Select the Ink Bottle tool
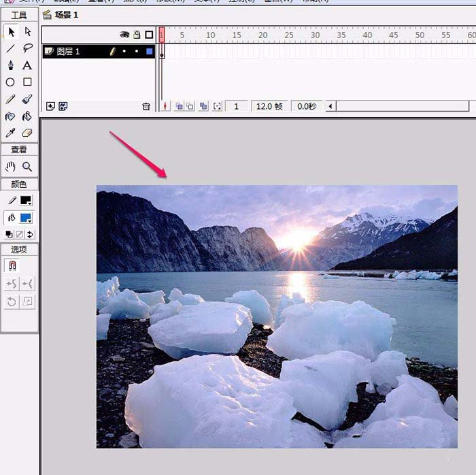The height and width of the screenshot is (475, 476). [10, 116]
